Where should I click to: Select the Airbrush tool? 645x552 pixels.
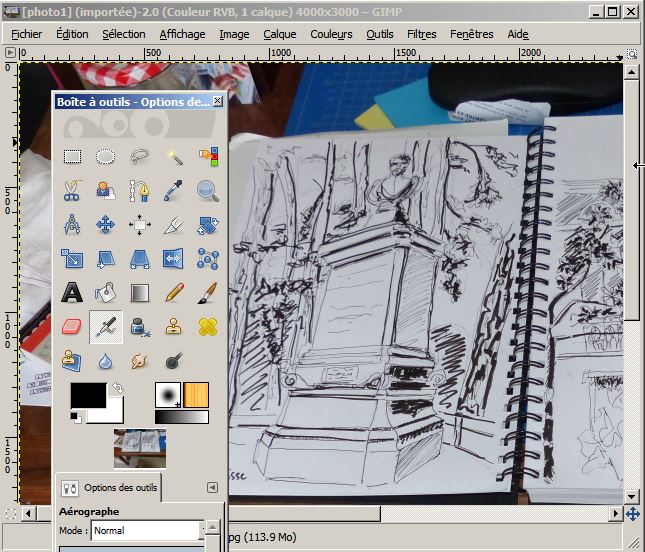[x=106, y=327]
